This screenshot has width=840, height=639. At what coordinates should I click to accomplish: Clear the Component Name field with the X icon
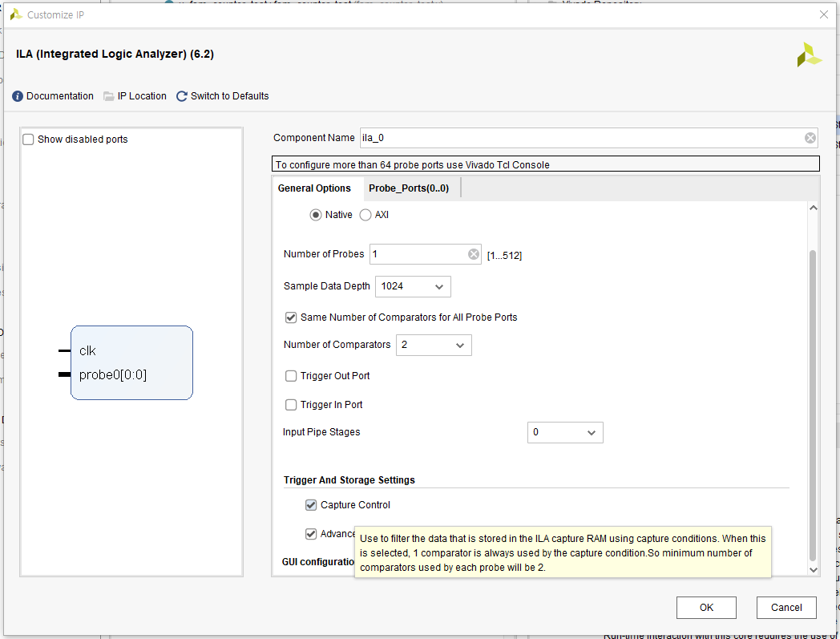(x=810, y=138)
